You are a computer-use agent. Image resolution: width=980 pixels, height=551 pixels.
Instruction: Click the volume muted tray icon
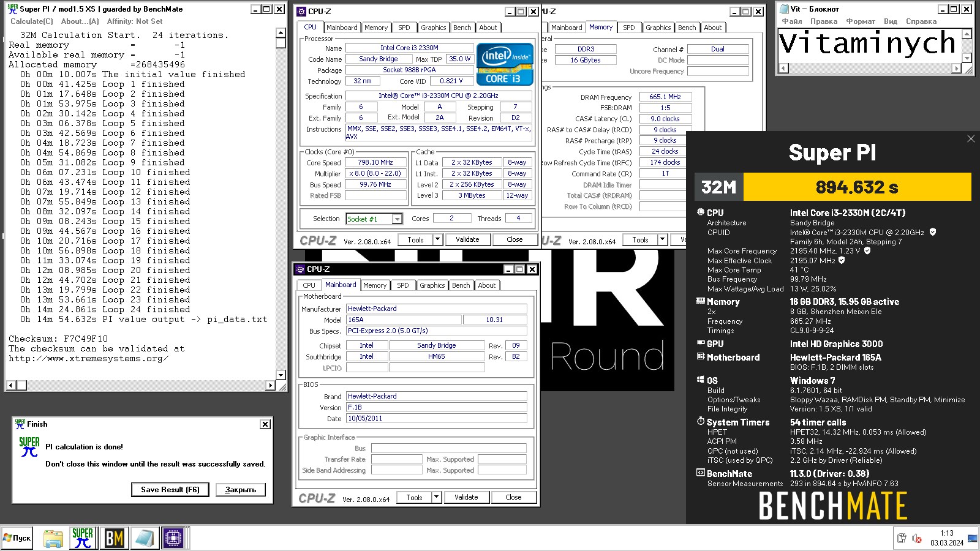[917, 538]
